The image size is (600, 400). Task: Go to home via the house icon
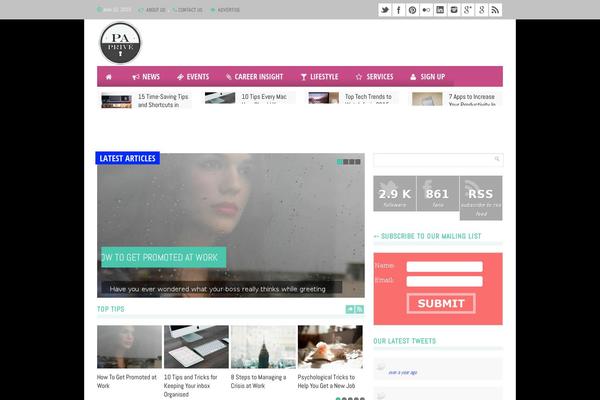coord(109,77)
